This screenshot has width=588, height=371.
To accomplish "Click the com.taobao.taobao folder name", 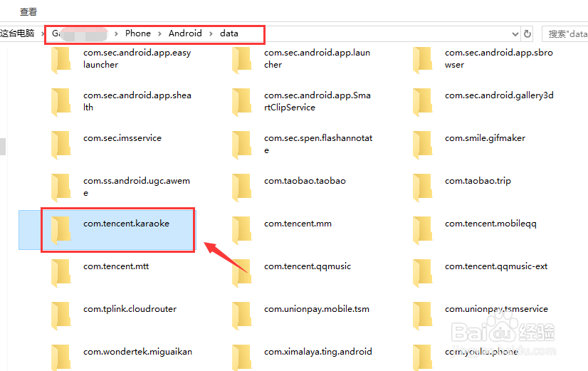I will pyautogui.click(x=305, y=181).
